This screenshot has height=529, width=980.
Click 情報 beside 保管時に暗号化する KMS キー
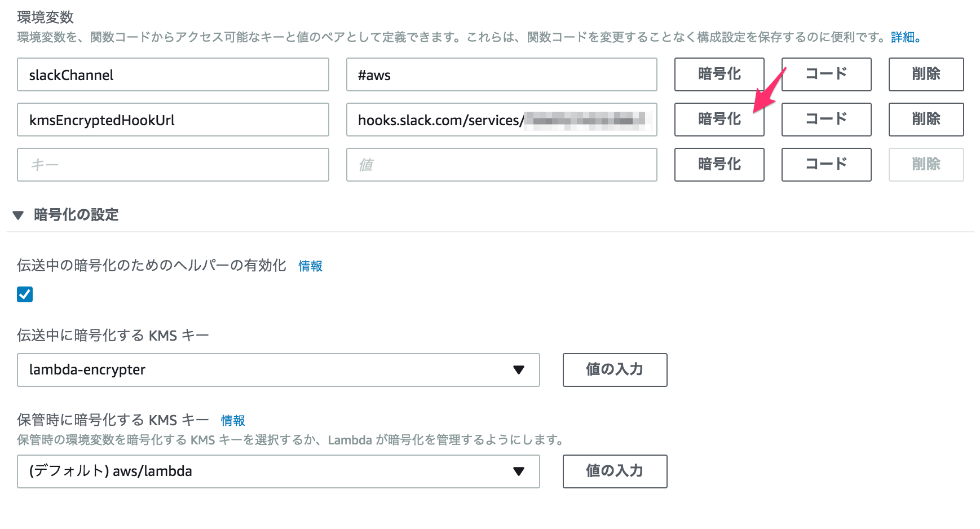click(x=232, y=420)
